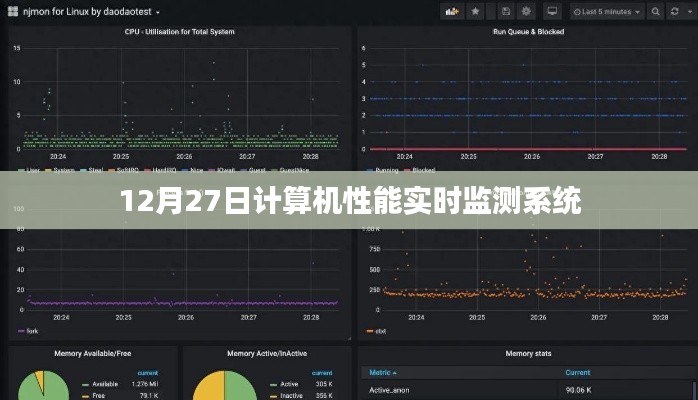Open the Last 5 minutes time picker
The image size is (698, 400).
[x=603, y=12]
